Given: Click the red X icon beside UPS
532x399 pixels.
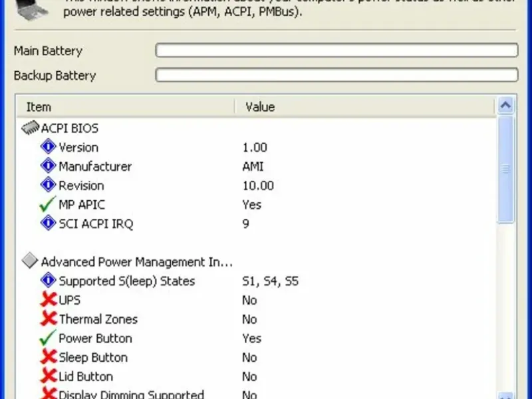Looking at the screenshot, I should [x=49, y=300].
